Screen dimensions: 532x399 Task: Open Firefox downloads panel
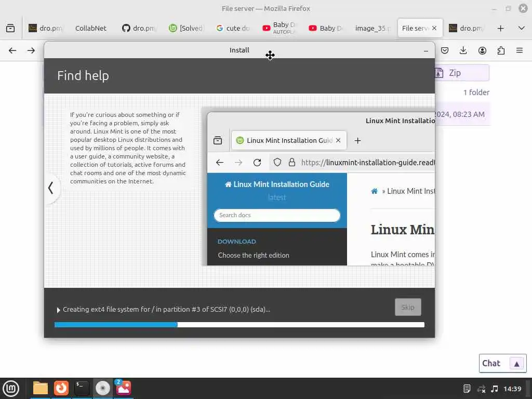pyautogui.click(x=463, y=50)
